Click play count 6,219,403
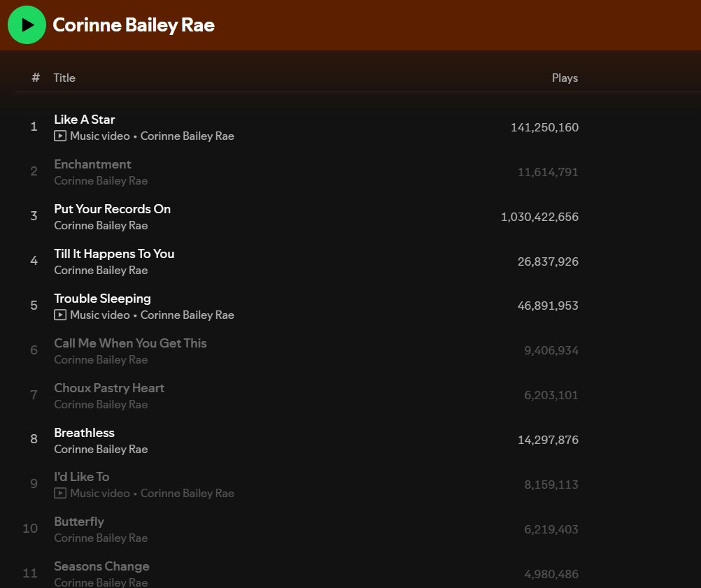 tap(551, 529)
